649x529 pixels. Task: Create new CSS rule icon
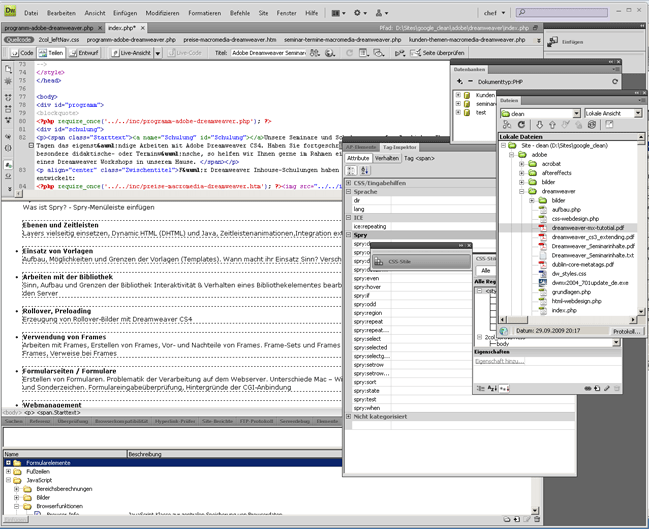[597, 388]
